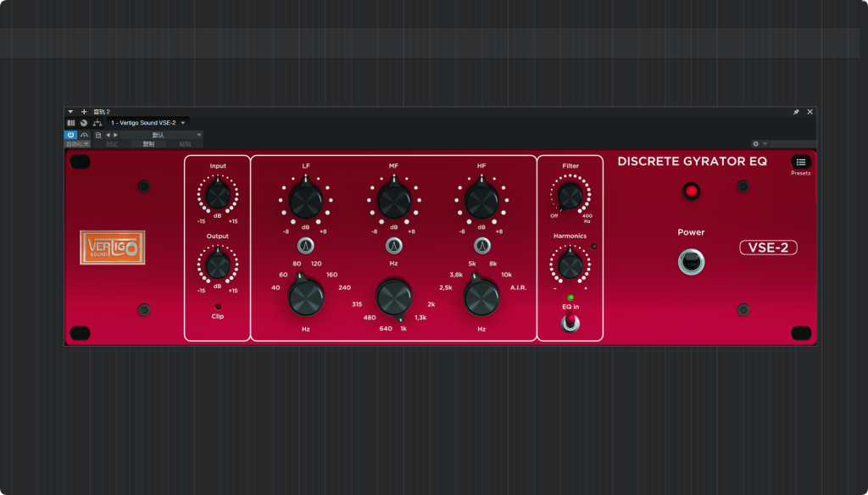Select the 160 Hz LF frequency label
868x495 pixels.
[x=331, y=275]
